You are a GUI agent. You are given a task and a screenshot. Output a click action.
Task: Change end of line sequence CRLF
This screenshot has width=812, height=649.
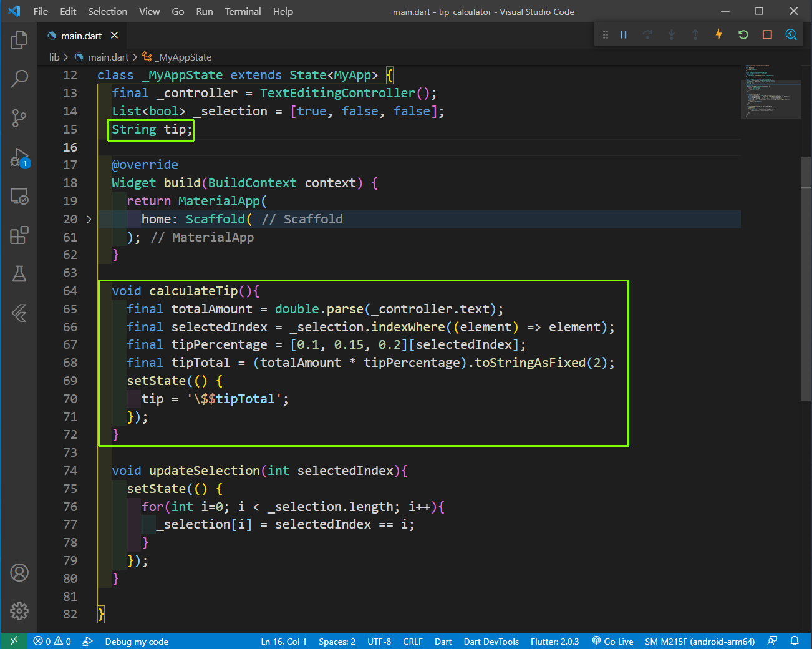413,642
